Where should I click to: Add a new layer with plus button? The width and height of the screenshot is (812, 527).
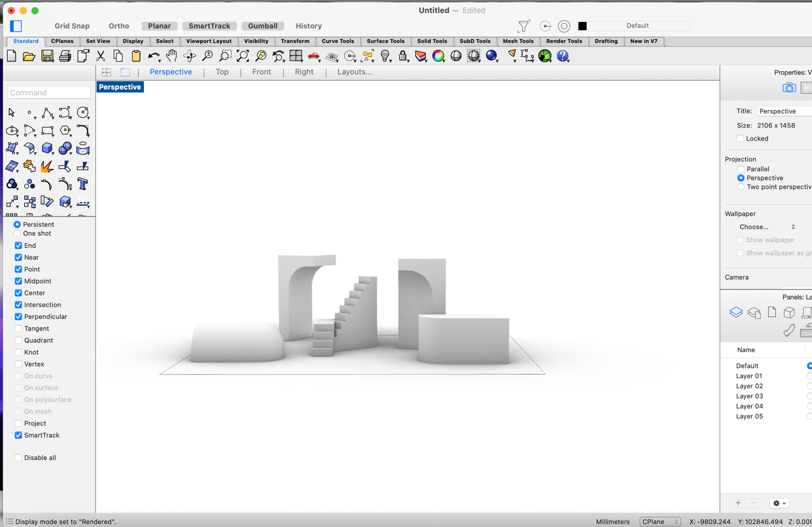[738, 503]
